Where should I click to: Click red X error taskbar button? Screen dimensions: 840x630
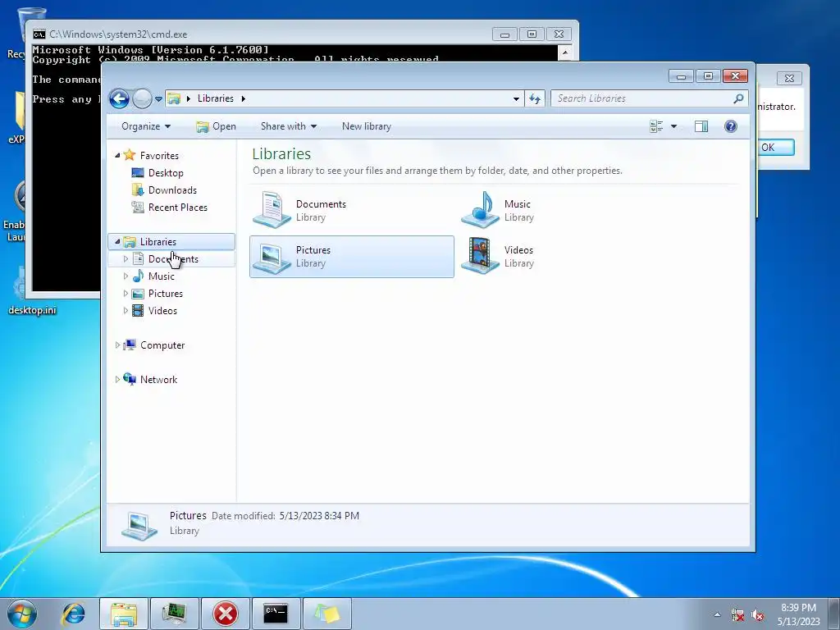[225, 614]
